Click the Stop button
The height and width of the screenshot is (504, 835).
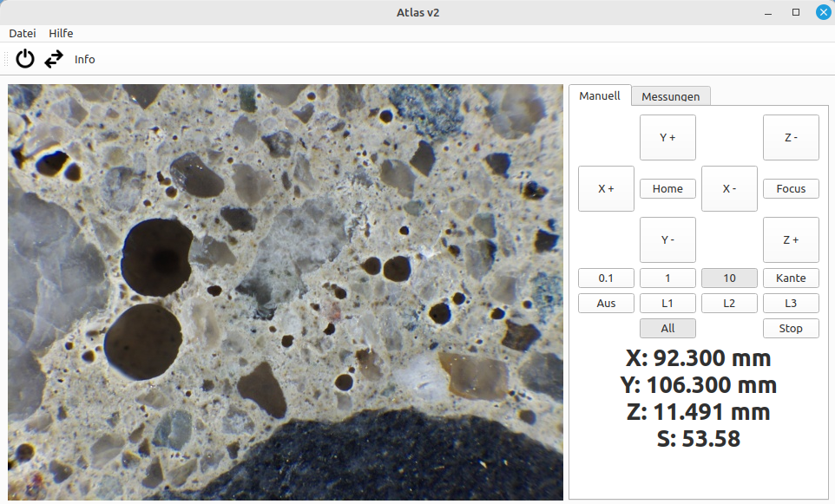point(791,329)
